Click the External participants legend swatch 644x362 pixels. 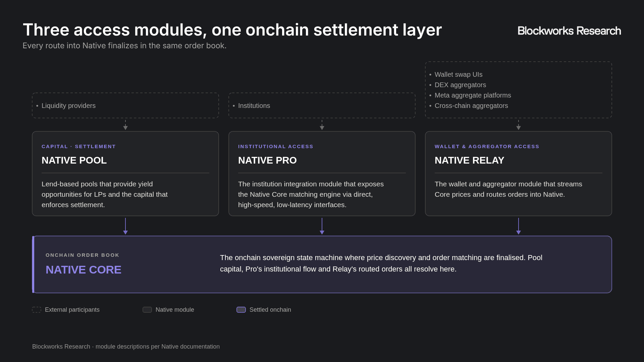click(x=37, y=310)
